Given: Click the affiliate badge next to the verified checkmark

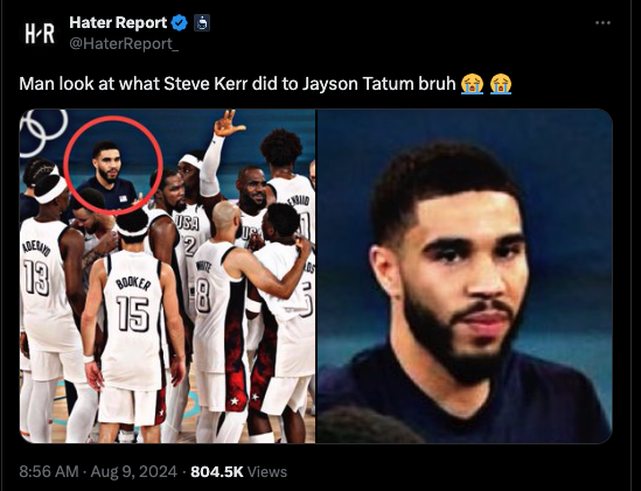Looking at the screenshot, I should pyautogui.click(x=202, y=23).
